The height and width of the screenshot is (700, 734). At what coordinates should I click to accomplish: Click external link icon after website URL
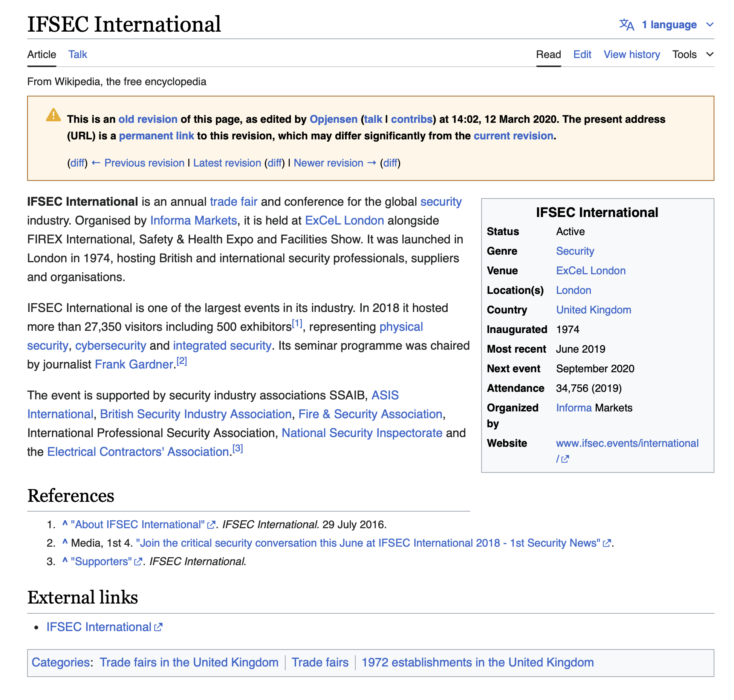coord(565,459)
